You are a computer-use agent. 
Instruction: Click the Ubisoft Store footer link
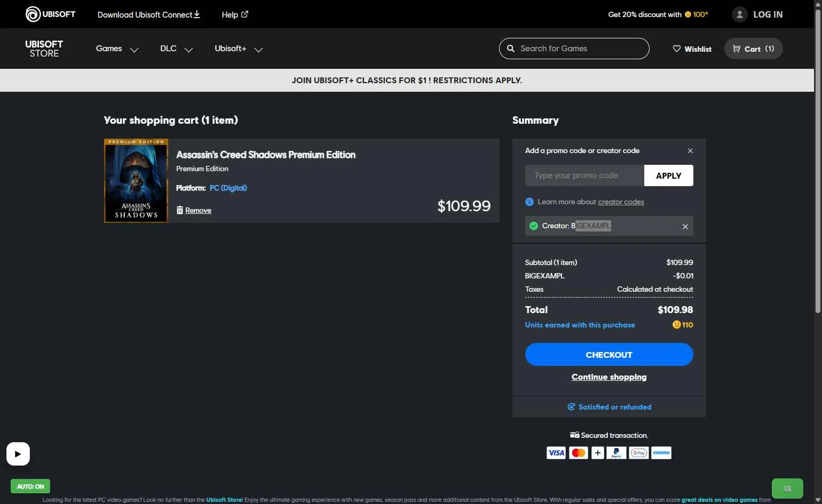coord(224,500)
